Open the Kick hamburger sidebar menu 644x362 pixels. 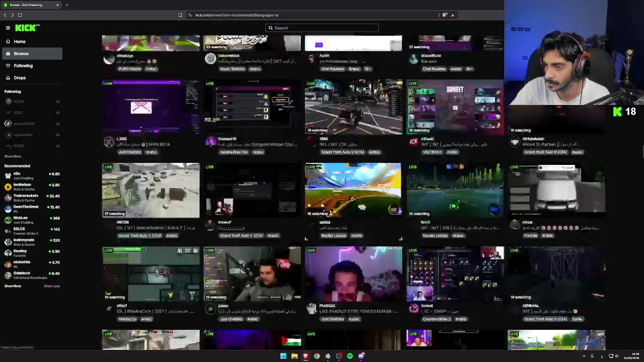click(x=8, y=28)
